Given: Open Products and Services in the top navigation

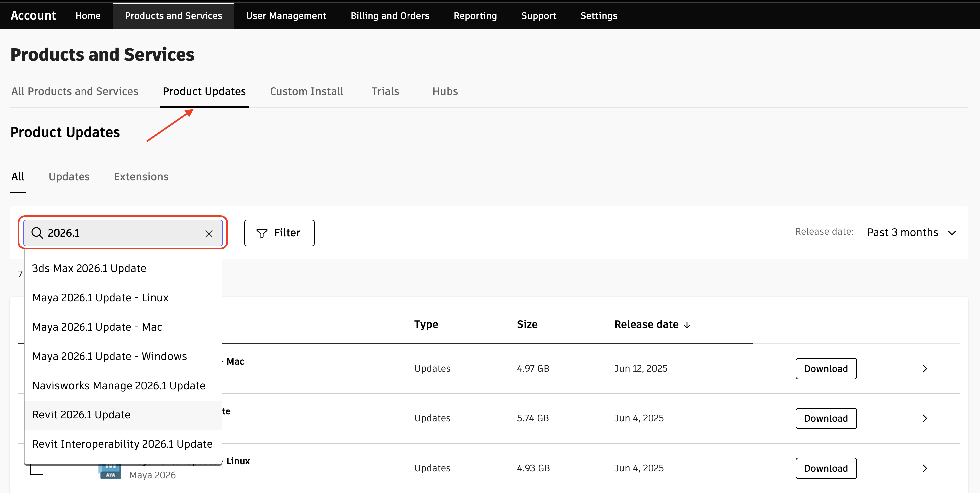Looking at the screenshot, I should (x=173, y=16).
